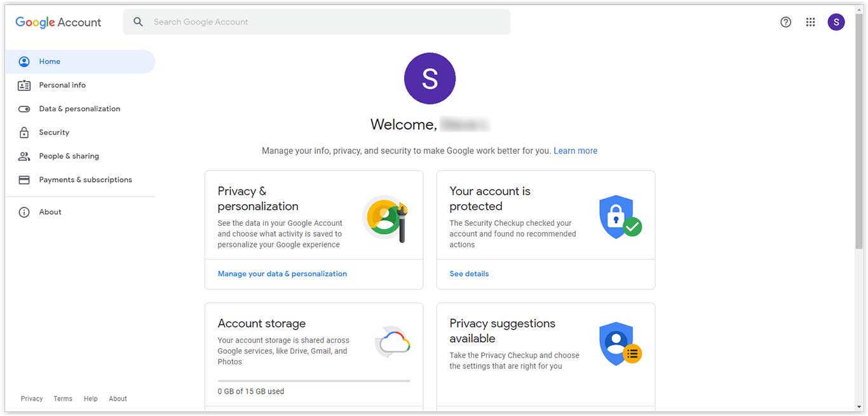
Task: Open the Google apps grid icon
Action: (810, 22)
